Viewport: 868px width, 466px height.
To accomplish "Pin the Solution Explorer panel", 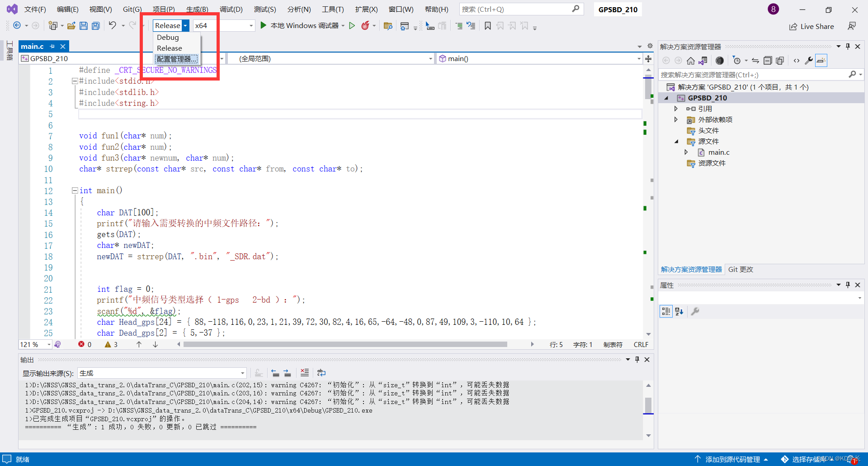I will pyautogui.click(x=848, y=46).
